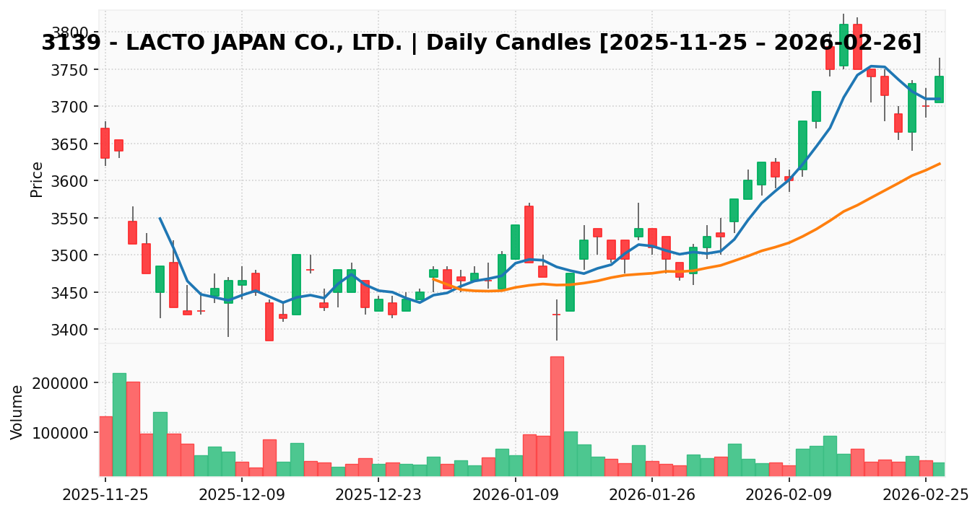Select the 2025-12-23 date tick label

[378, 495]
